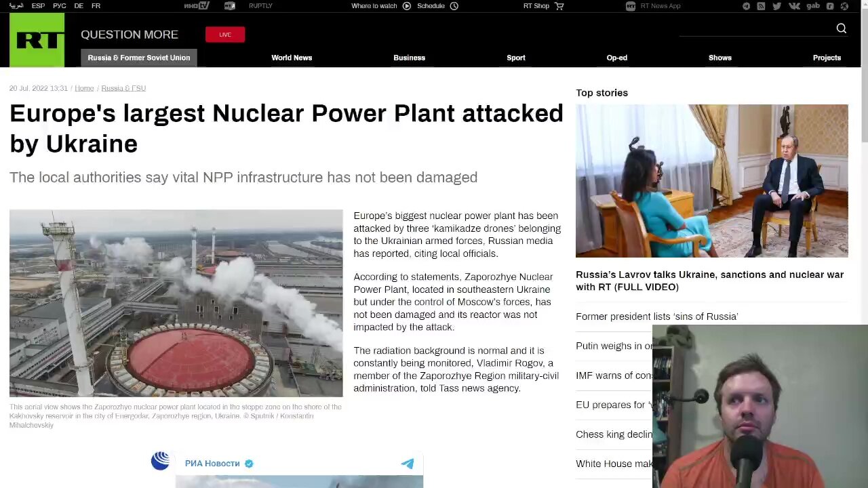Viewport: 868px width, 488px height.
Task: Open the White House story link
Action: [x=614, y=464]
